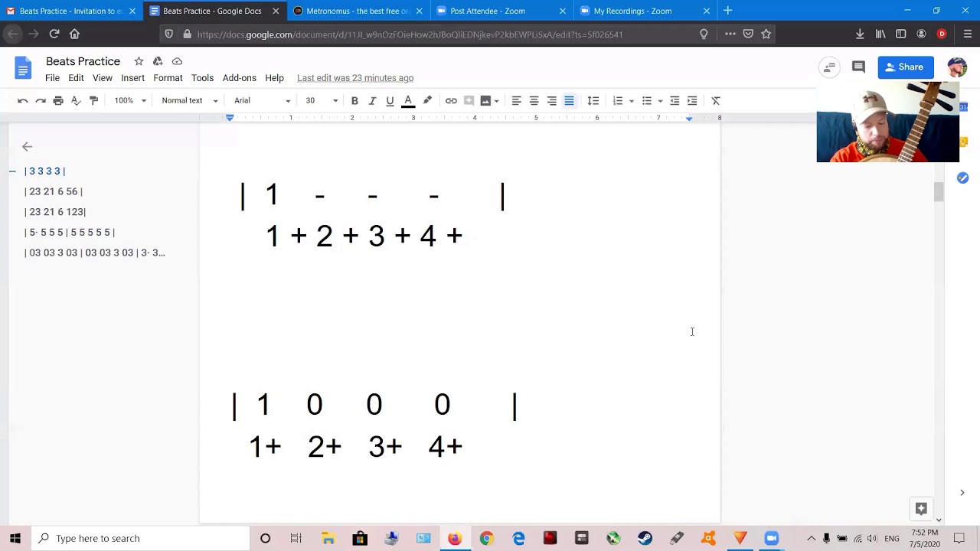Click the Spelling and grammar check icon
The width and height of the screenshot is (980, 551).
(x=76, y=100)
